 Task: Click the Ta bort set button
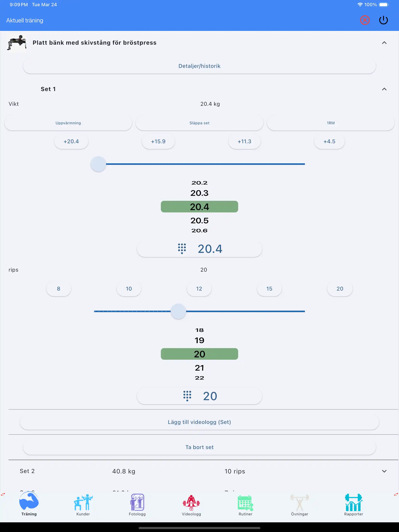coord(199,447)
